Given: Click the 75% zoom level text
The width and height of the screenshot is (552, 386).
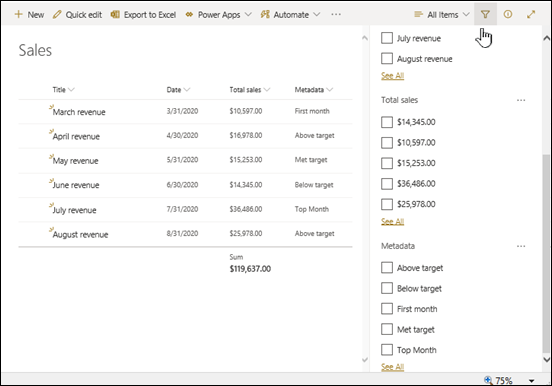Looking at the screenshot, I should click(x=504, y=380).
